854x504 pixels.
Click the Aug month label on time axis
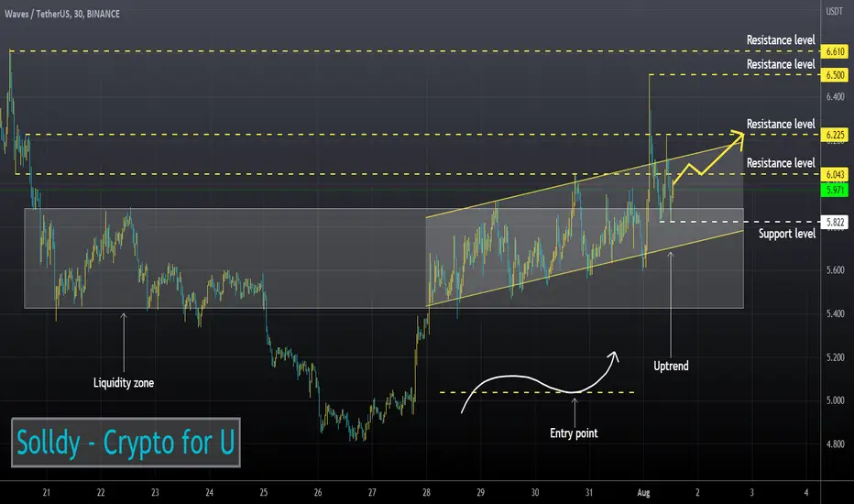pos(643,493)
